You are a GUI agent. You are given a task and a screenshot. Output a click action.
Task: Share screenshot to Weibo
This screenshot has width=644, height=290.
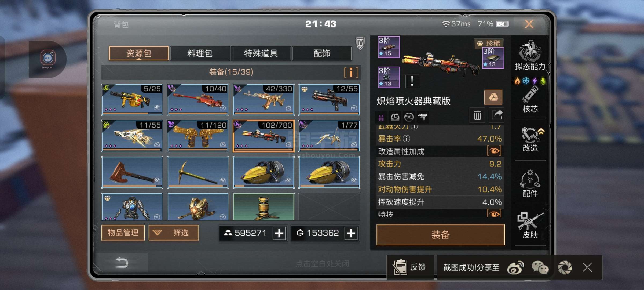(x=515, y=267)
